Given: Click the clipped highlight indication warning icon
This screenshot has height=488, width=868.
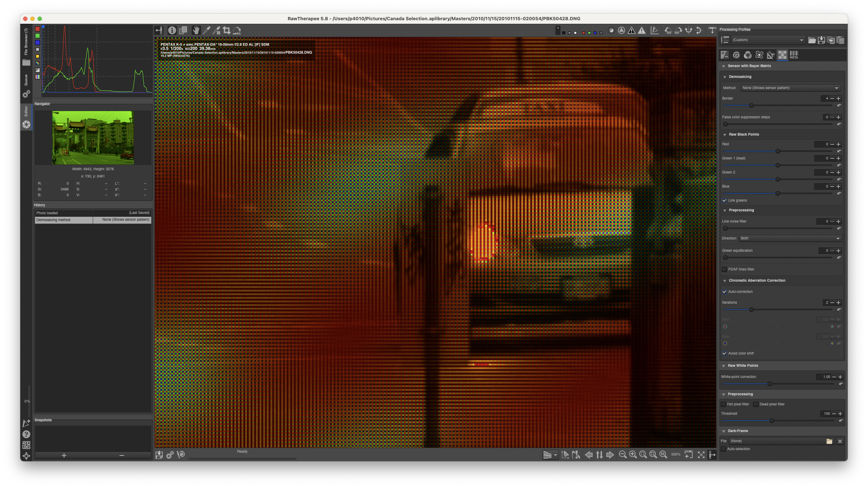Looking at the screenshot, I should (x=642, y=31).
